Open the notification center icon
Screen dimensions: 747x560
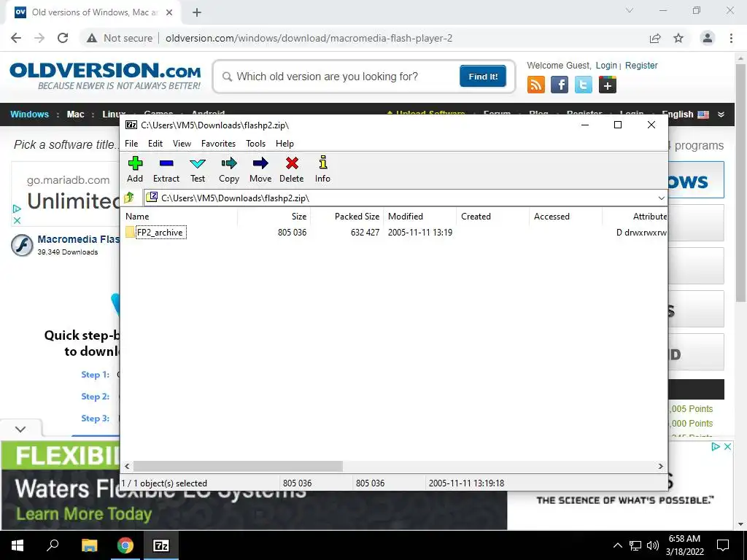point(723,545)
